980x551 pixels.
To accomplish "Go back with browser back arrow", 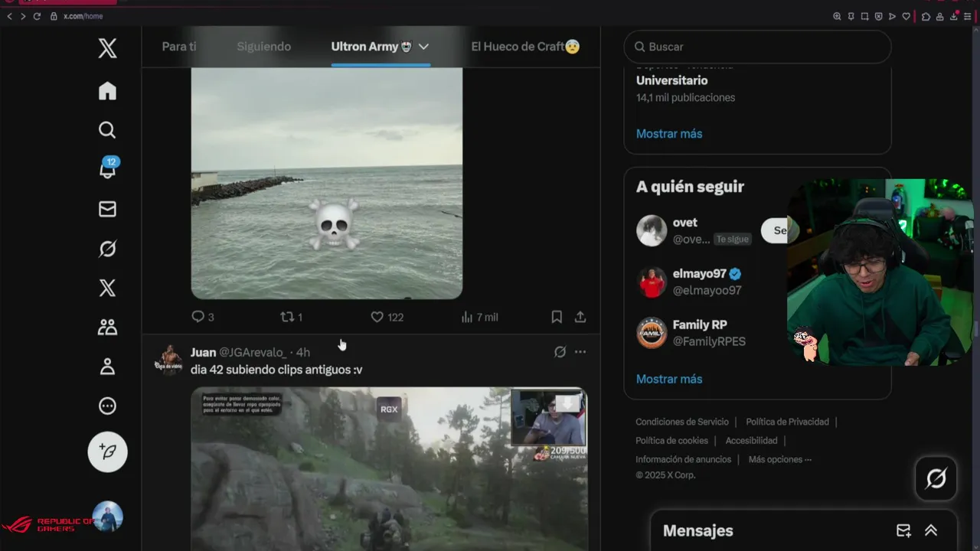I will 10,16.
